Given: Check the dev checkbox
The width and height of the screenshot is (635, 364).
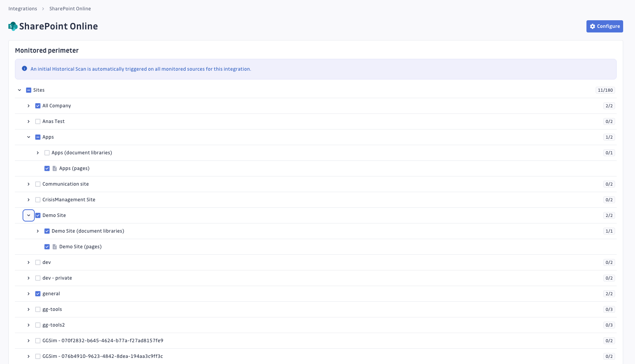Looking at the screenshot, I should coord(38,262).
